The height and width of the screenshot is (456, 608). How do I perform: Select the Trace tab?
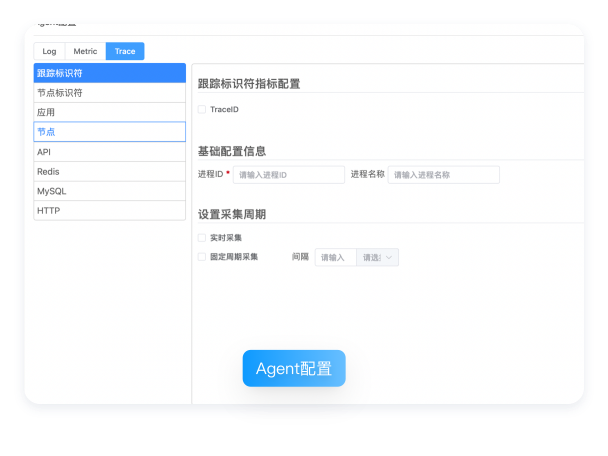125,51
